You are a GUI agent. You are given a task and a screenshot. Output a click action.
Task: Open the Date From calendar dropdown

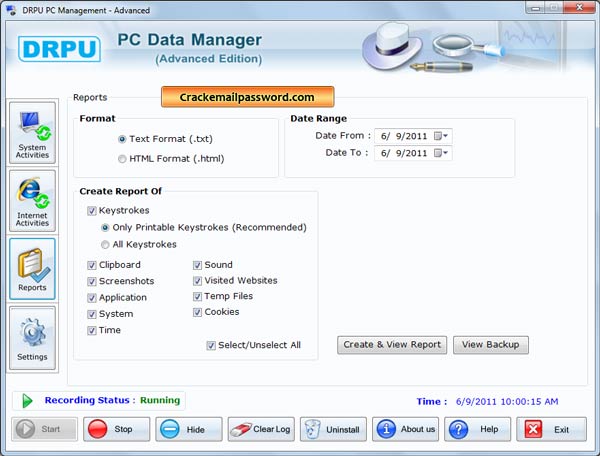(x=441, y=136)
